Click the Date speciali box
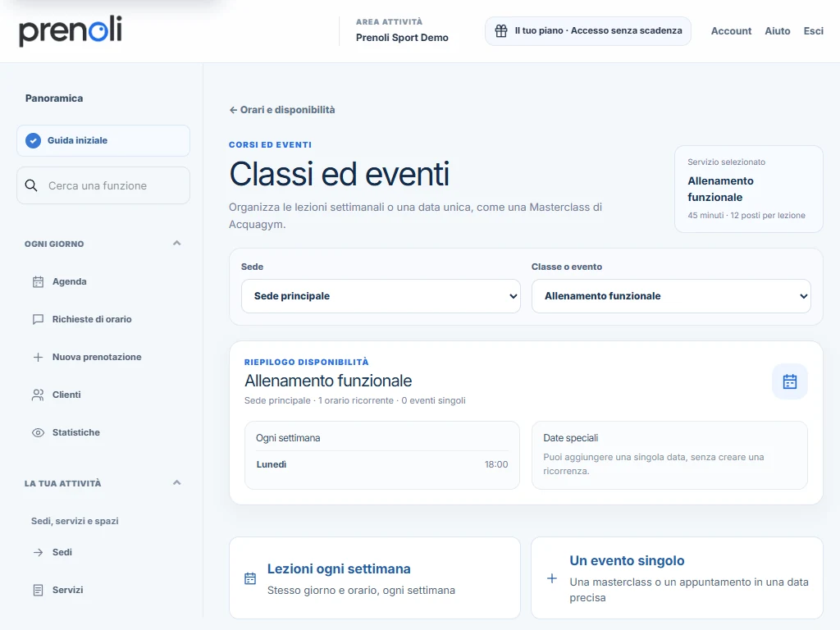 669,454
